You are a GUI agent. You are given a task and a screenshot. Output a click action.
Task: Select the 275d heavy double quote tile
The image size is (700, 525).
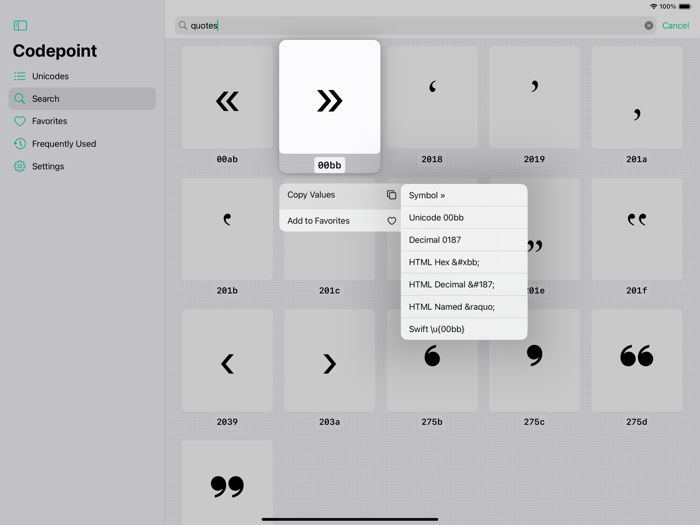click(x=637, y=360)
